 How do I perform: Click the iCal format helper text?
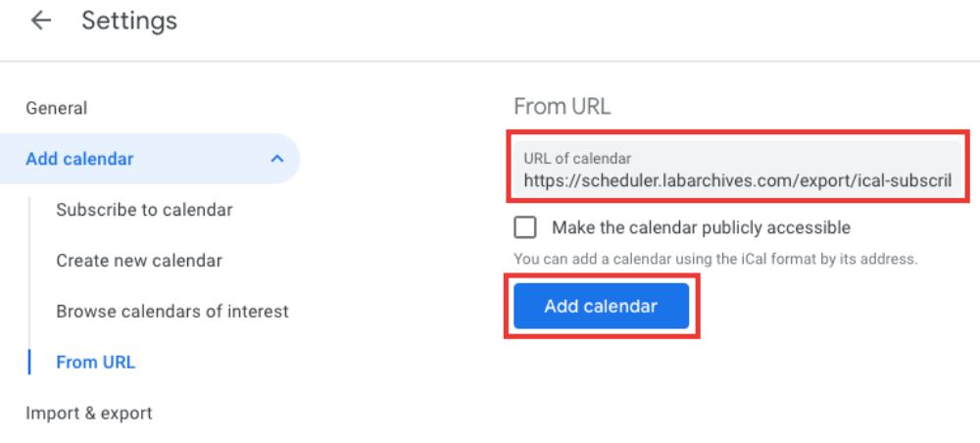715,260
